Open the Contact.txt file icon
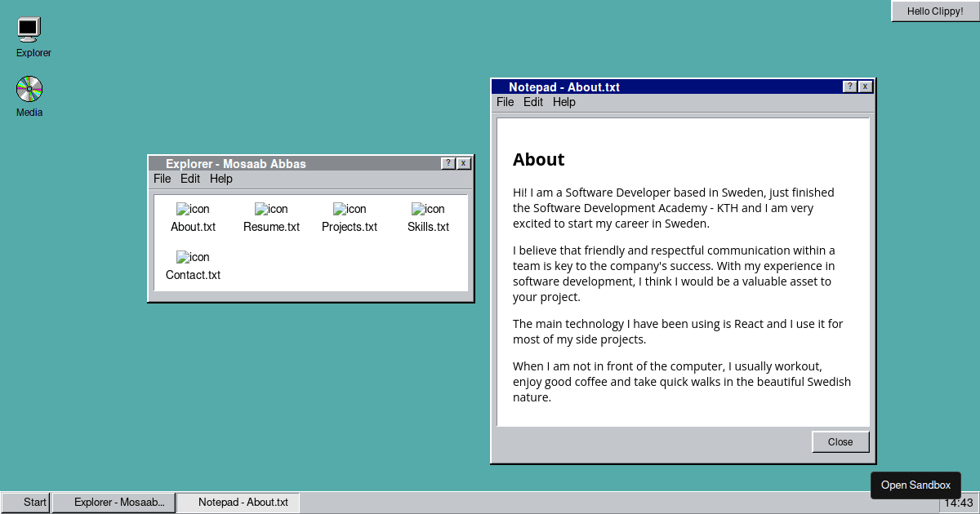The height and width of the screenshot is (514, 980). (x=193, y=266)
